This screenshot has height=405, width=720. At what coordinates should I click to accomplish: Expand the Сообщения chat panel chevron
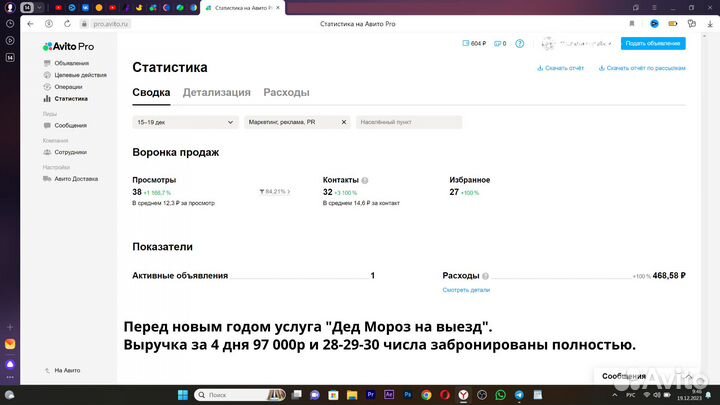pos(689,376)
